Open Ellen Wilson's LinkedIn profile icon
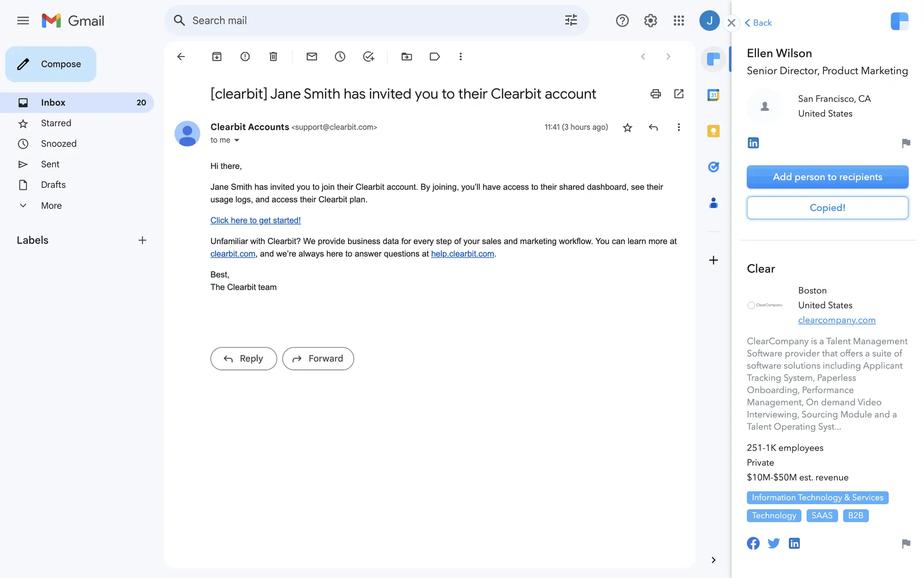 753,143
